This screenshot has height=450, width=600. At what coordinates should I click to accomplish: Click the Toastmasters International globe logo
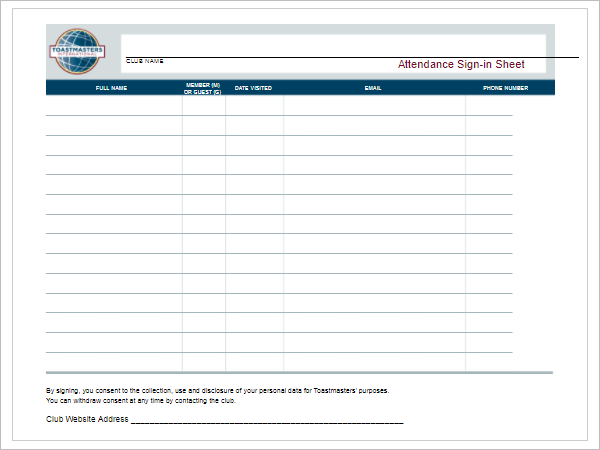[77, 51]
